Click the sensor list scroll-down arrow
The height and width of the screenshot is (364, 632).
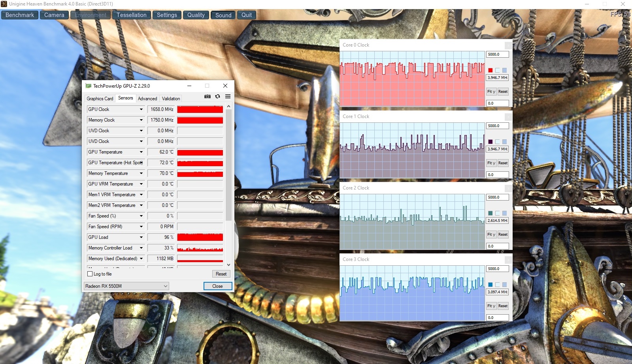(228, 265)
